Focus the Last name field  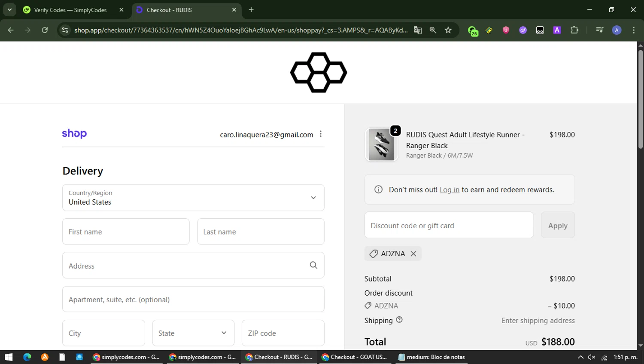(261, 232)
